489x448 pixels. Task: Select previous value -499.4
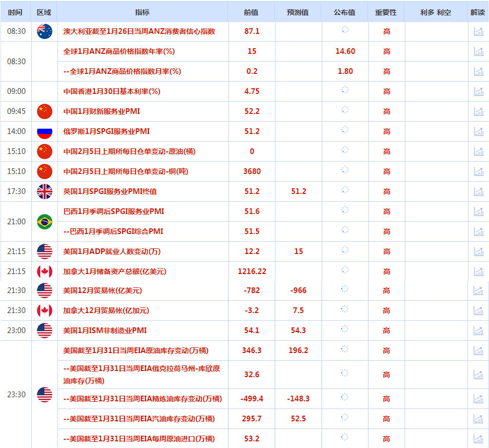tap(251, 398)
